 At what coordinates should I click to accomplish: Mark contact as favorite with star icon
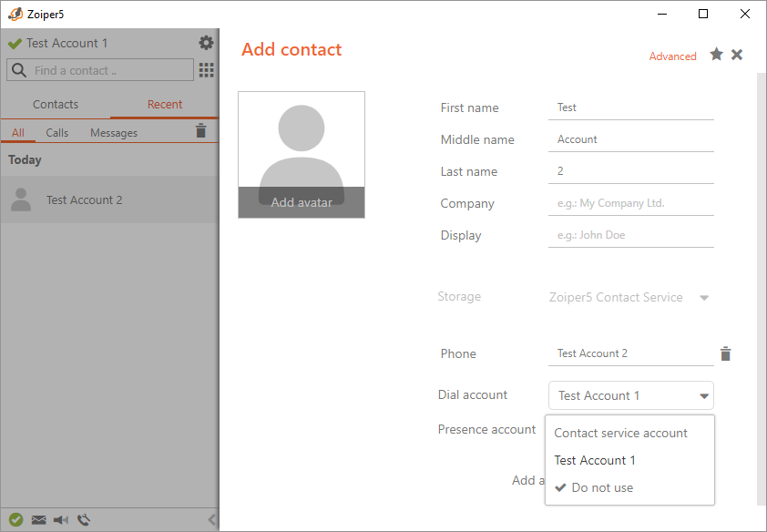pyautogui.click(x=717, y=55)
